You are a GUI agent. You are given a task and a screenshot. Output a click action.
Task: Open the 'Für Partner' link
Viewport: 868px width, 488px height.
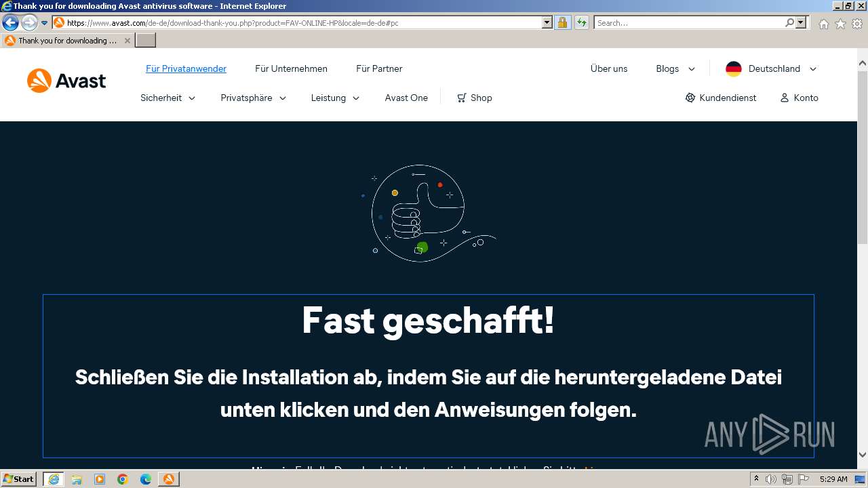click(x=379, y=68)
